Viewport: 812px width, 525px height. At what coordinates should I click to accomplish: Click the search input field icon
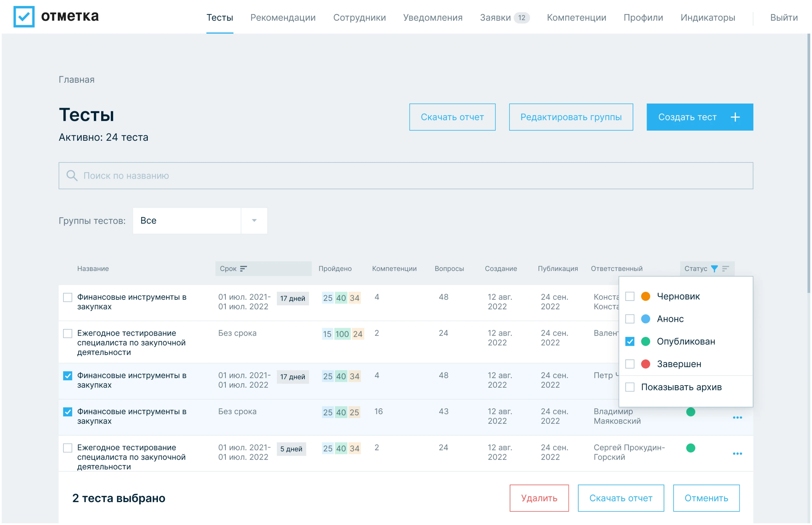click(72, 176)
